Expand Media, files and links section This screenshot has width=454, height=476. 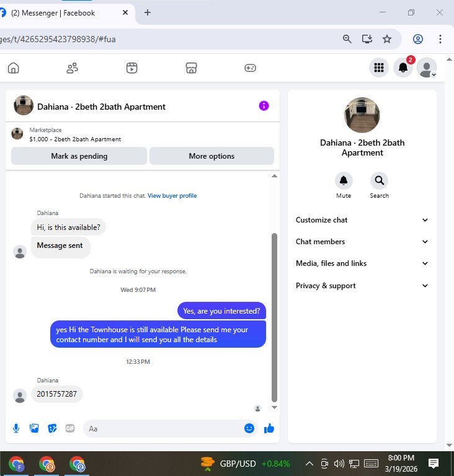click(x=362, y=263)
